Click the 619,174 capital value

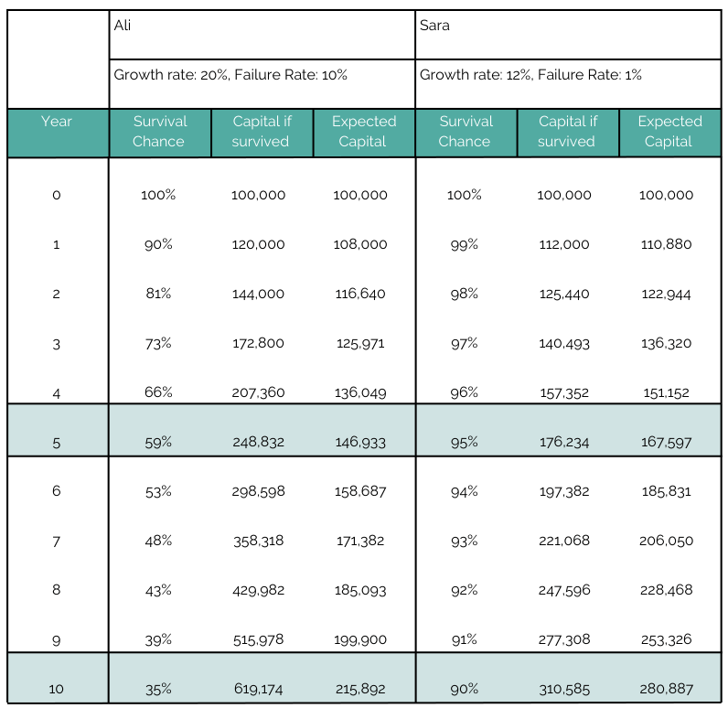(261, 689)
